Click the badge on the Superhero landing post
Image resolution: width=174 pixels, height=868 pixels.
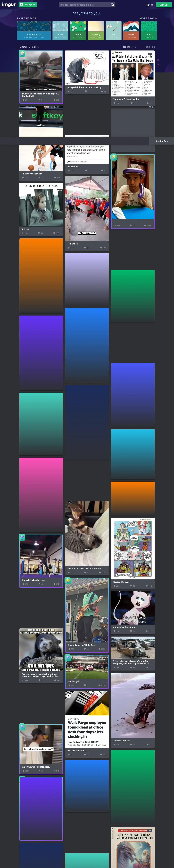pyautogui.click(x=22, y=537)
